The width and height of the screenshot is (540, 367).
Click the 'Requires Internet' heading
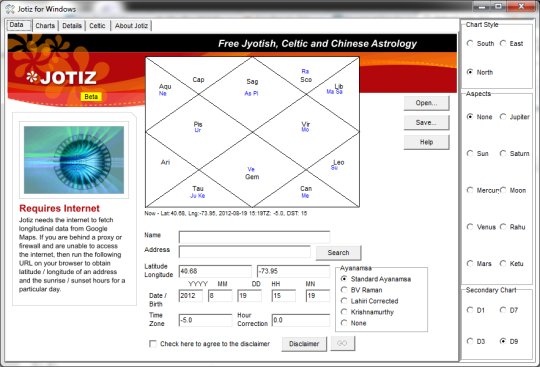(59, 208)
